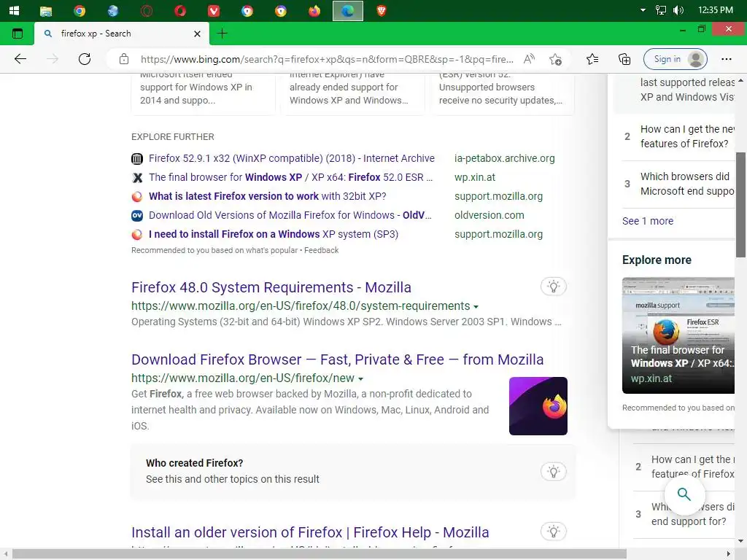This screenshot has height=560, width=747.
Task: Open the volume tray icon
Action: pyautogui.click(x=678, y=10)
